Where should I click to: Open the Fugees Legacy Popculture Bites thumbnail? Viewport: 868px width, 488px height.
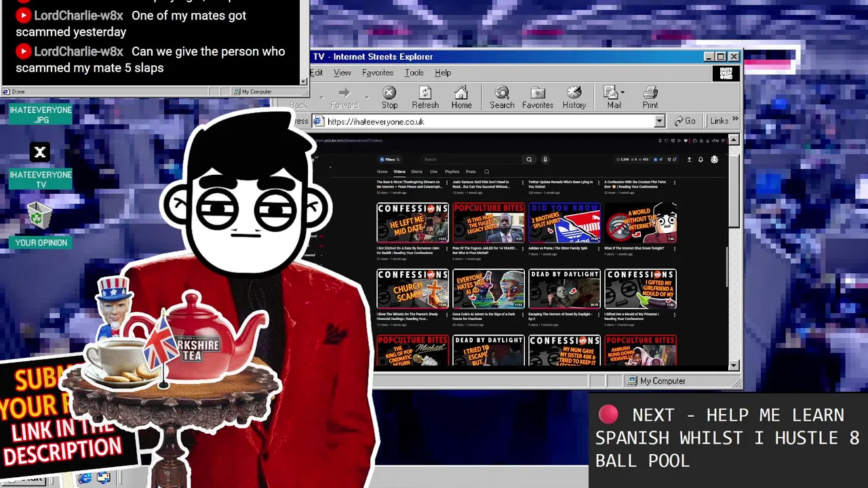[488, 222]
